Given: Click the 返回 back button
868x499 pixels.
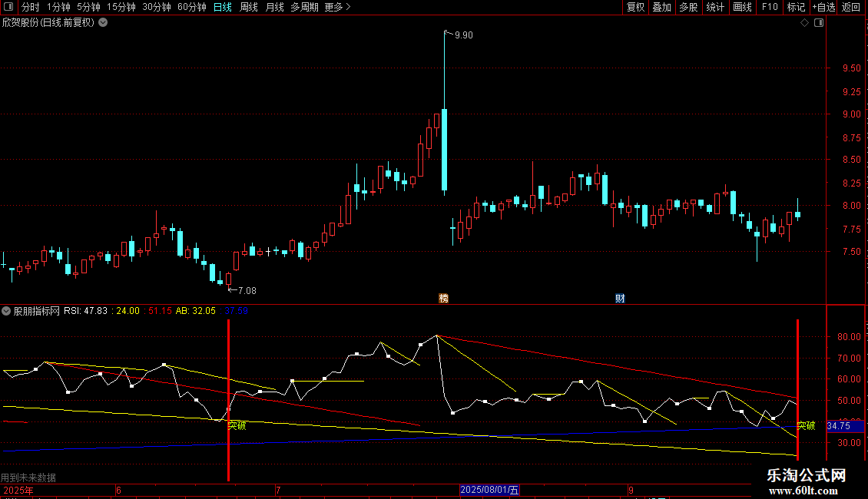Looking at the screenshot, I should [851, 7].
